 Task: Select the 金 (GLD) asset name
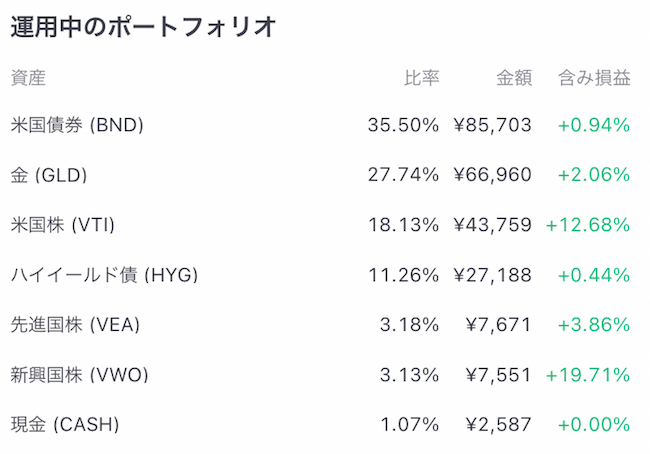(49, 175)
